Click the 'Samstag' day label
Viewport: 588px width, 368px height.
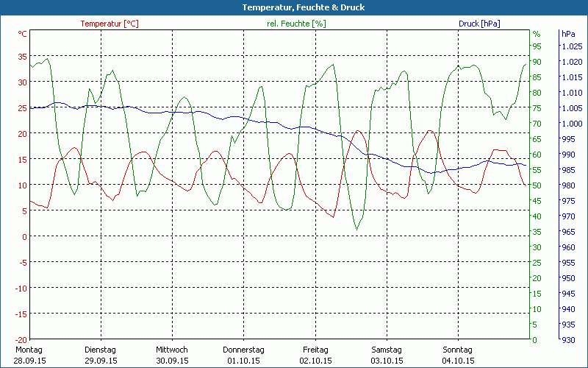(387, 350)
